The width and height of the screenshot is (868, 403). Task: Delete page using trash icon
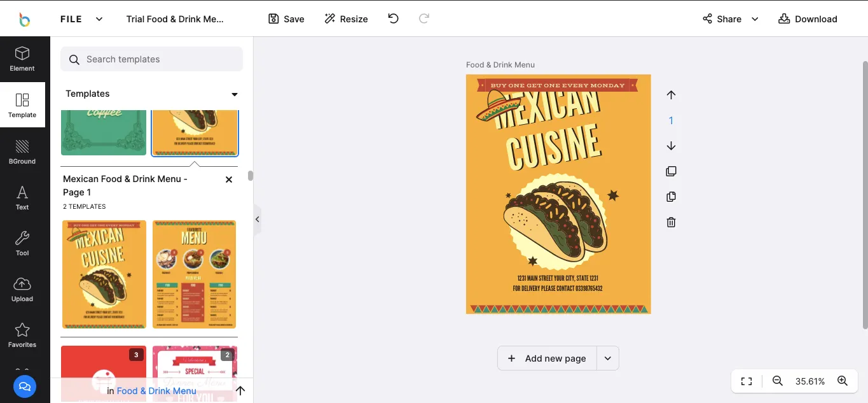671,222
